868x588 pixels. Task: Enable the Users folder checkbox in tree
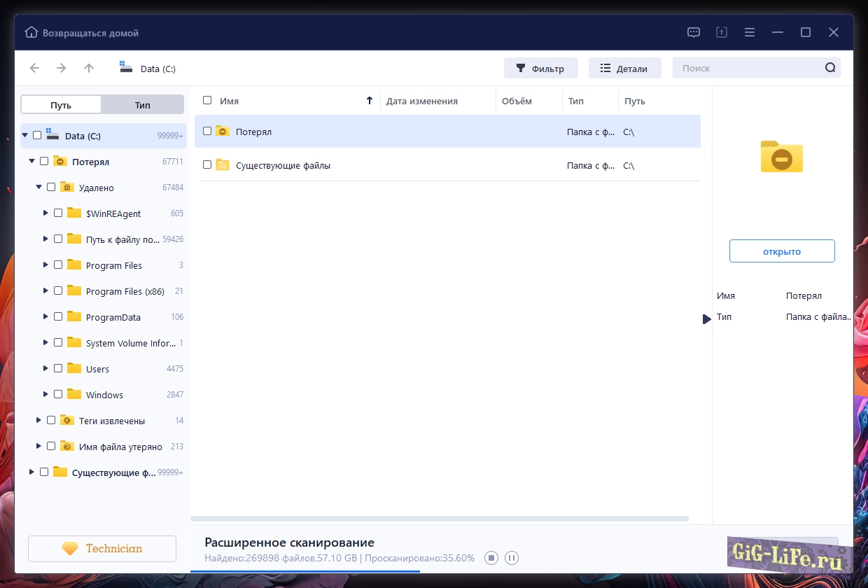point(58,369)
